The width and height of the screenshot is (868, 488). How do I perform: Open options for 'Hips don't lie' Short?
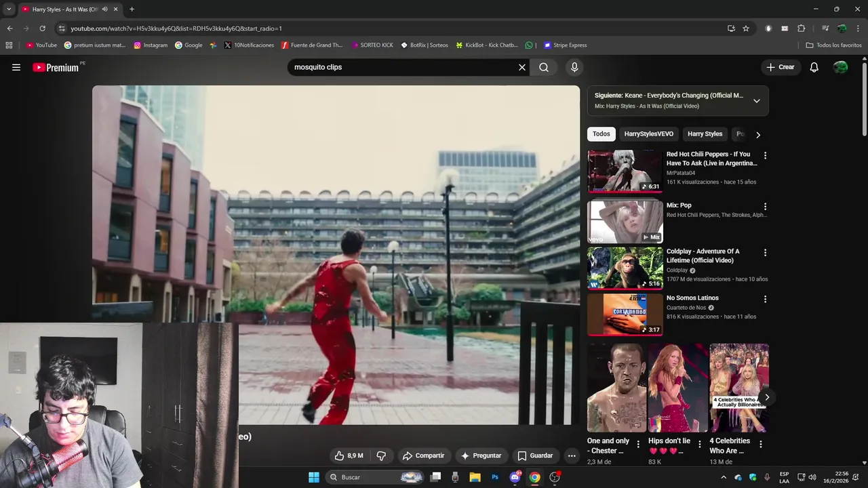point(700,445)
